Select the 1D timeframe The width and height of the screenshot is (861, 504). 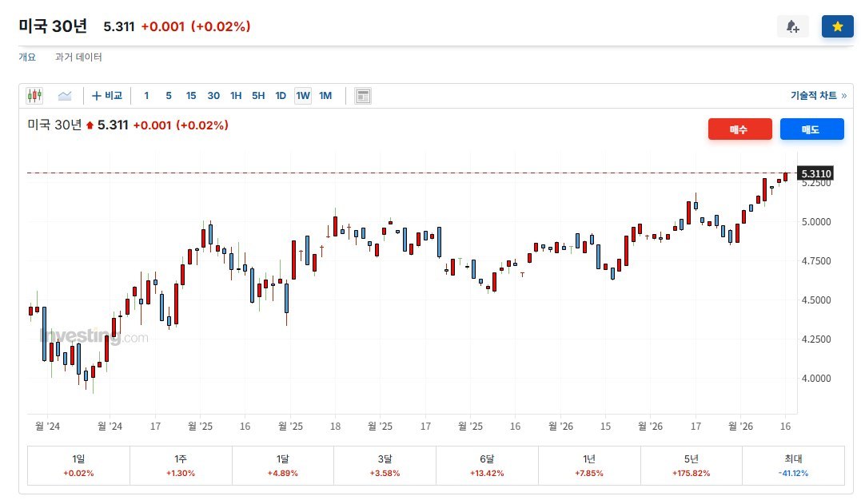281,95
